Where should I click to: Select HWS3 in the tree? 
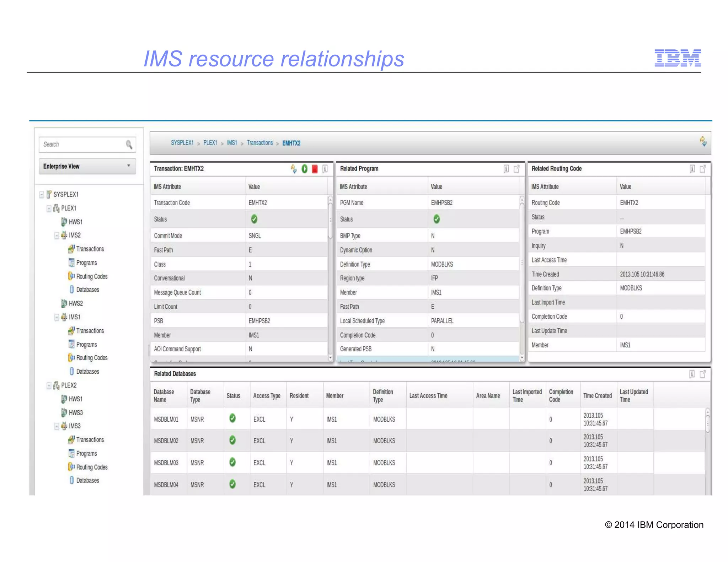pos(72,413)
